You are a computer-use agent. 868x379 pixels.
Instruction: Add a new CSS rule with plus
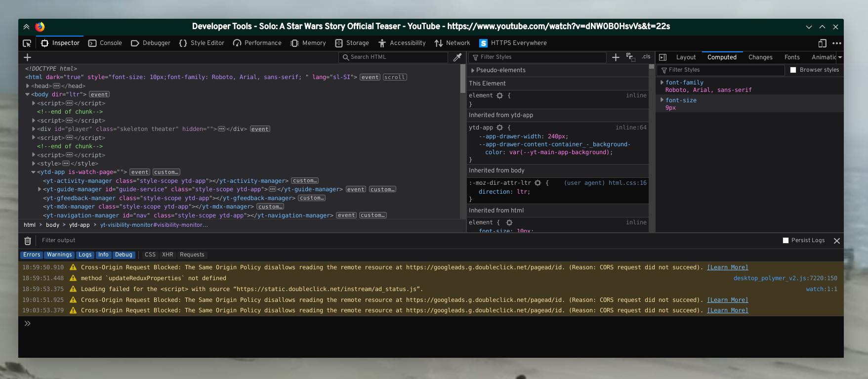(x=616, y=57)
